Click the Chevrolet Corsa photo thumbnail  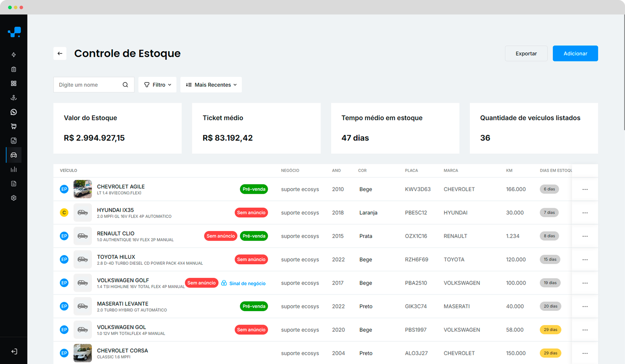[x=83, y=353]
